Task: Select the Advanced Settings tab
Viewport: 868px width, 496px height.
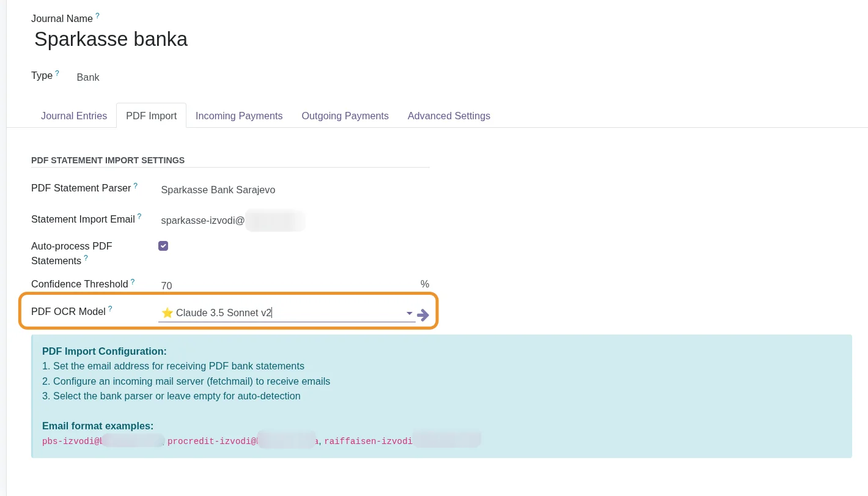Action: point(449,116)
